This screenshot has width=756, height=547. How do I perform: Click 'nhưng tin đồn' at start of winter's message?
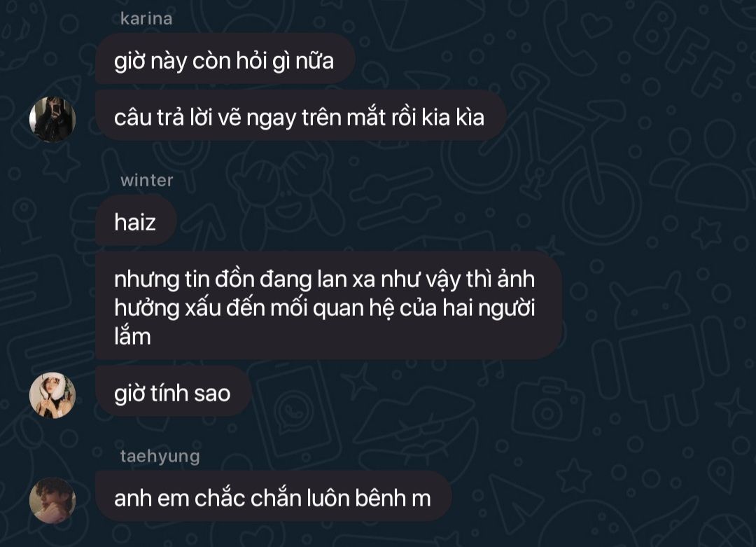[x=184, y=279]
